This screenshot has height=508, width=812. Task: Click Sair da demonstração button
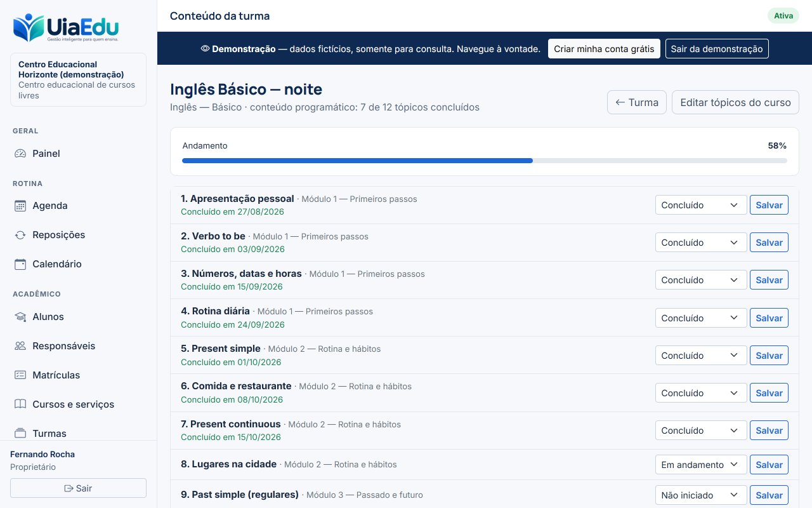[x=717, y=49]
